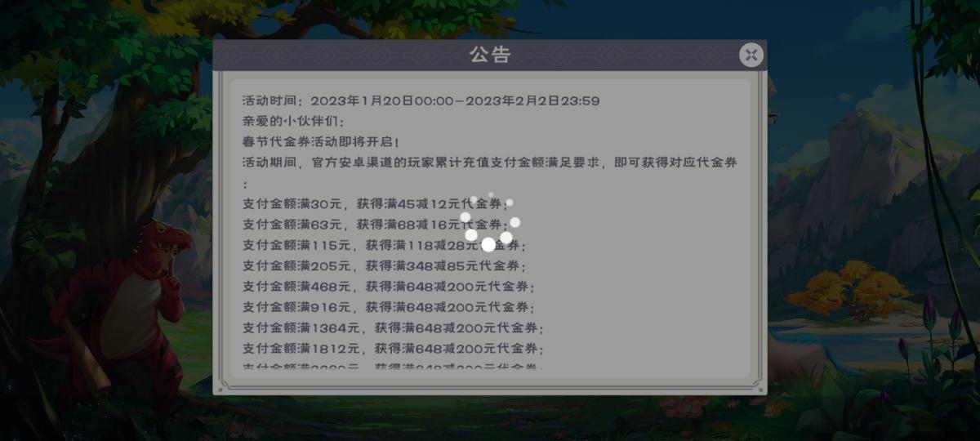This screenshot has height=441, width=980.
Task: Select the 支付金额满916元 coupon line
Action: (389, 307)
